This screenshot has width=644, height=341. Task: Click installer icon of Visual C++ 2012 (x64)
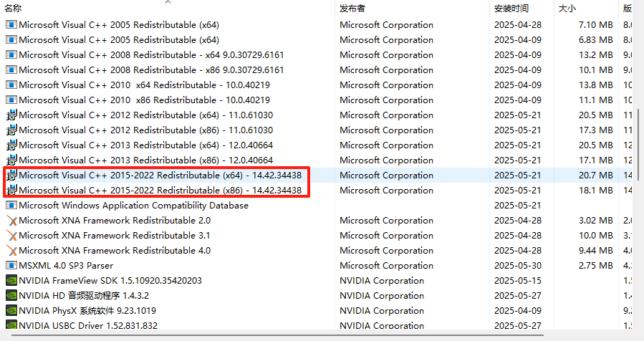pyautogui.click(x=11, y=115)
